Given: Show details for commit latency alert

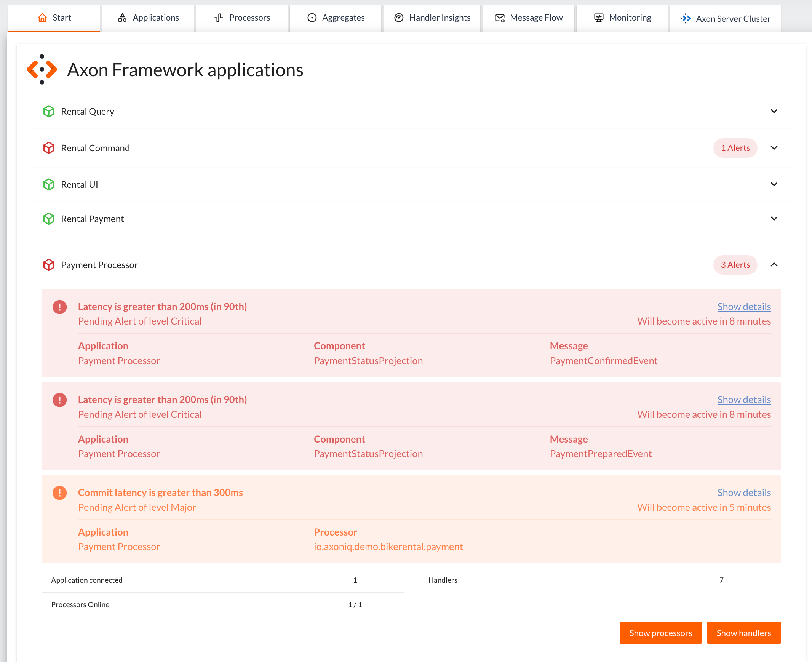Looking at the screenshot, I should pos(744,493).
